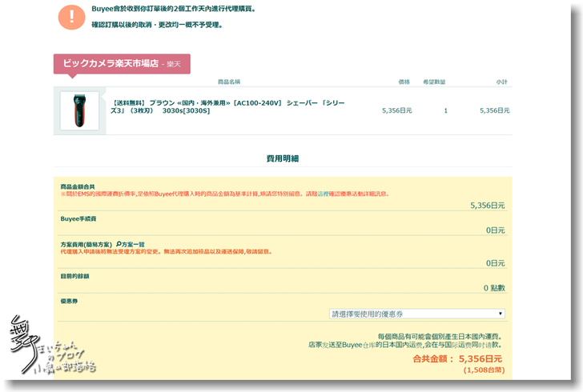Click the 費用明細 section heading
The width and height of the screenshot is (583, 392).
[x=282, y=158]
